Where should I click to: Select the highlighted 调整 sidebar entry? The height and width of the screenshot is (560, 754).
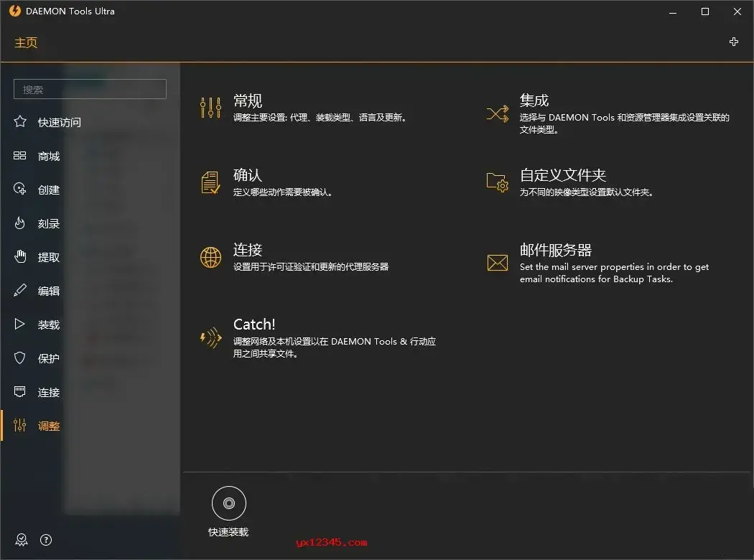[x=49, y=426]
